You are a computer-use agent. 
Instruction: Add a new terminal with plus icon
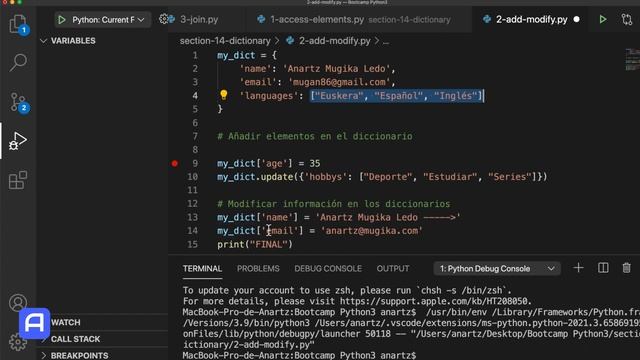pyautogui.click(x=578, y=268)
